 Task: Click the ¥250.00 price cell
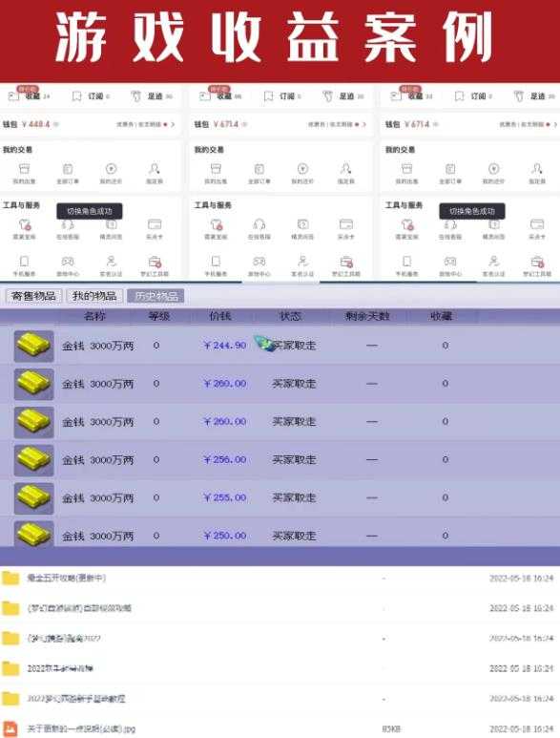tap(225, 536)
